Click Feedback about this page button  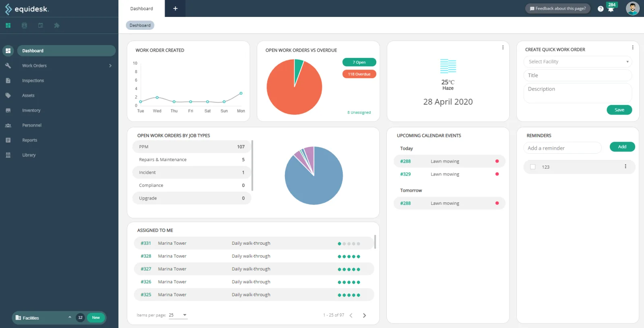[558, 8]
